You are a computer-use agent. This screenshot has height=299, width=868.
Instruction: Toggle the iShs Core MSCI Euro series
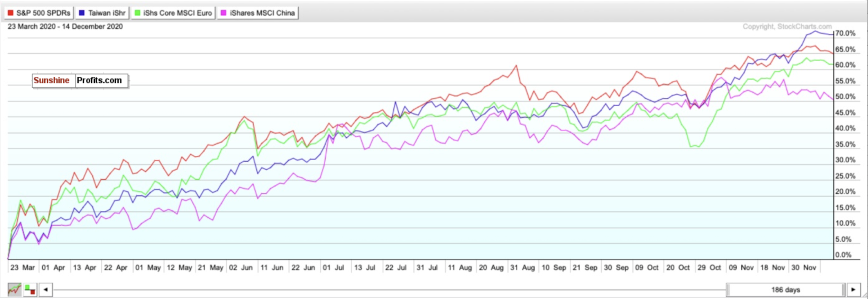173,13
